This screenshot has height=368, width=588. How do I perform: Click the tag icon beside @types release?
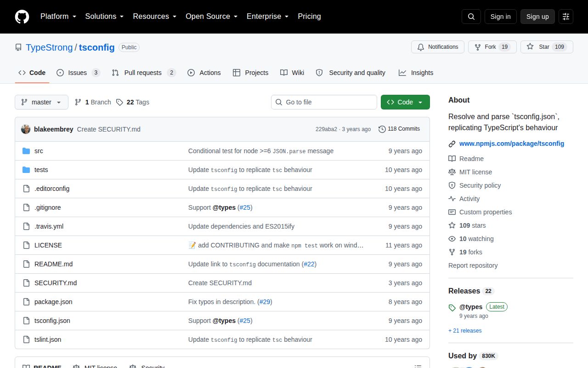tap(452, 308)
